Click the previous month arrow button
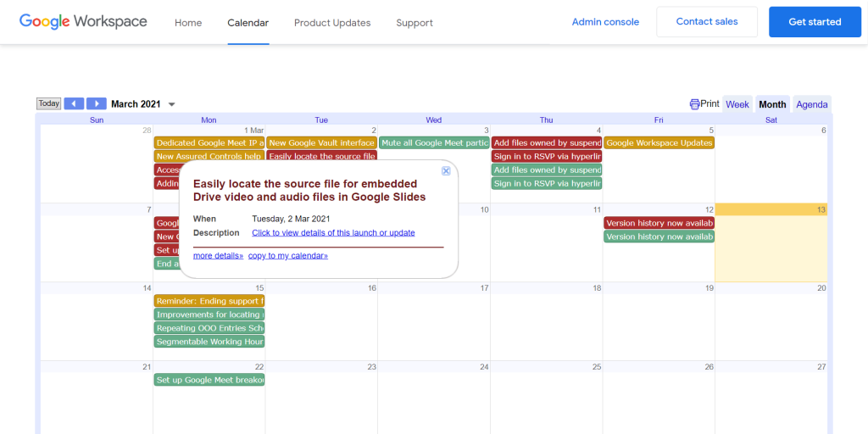 75,103
